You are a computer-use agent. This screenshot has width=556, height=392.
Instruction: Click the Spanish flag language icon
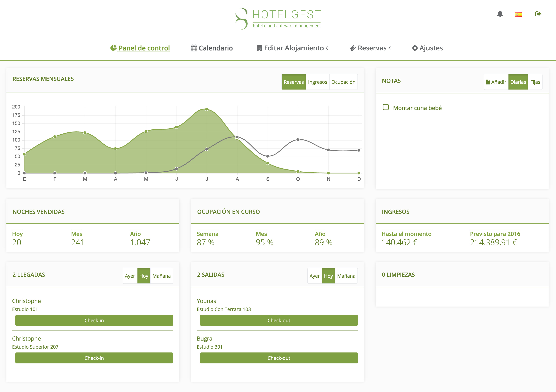(x=518, y=14)
